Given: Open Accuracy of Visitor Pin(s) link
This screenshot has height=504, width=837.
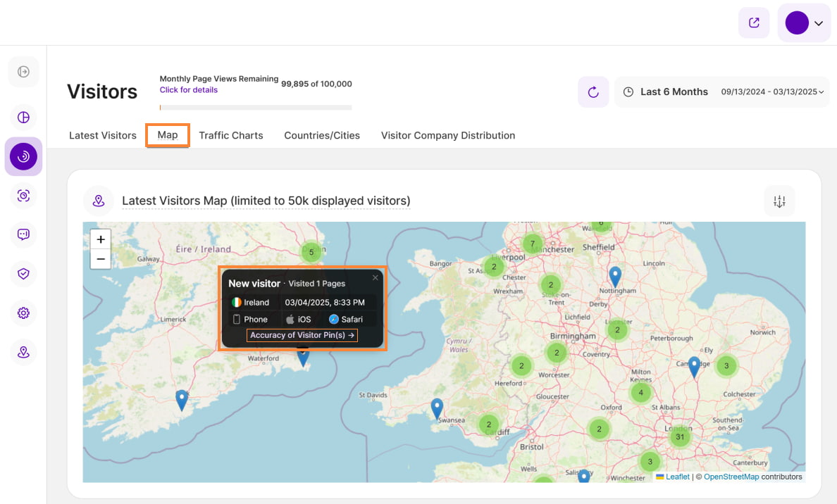Looking at the screenshot, I should click(302, 335).
